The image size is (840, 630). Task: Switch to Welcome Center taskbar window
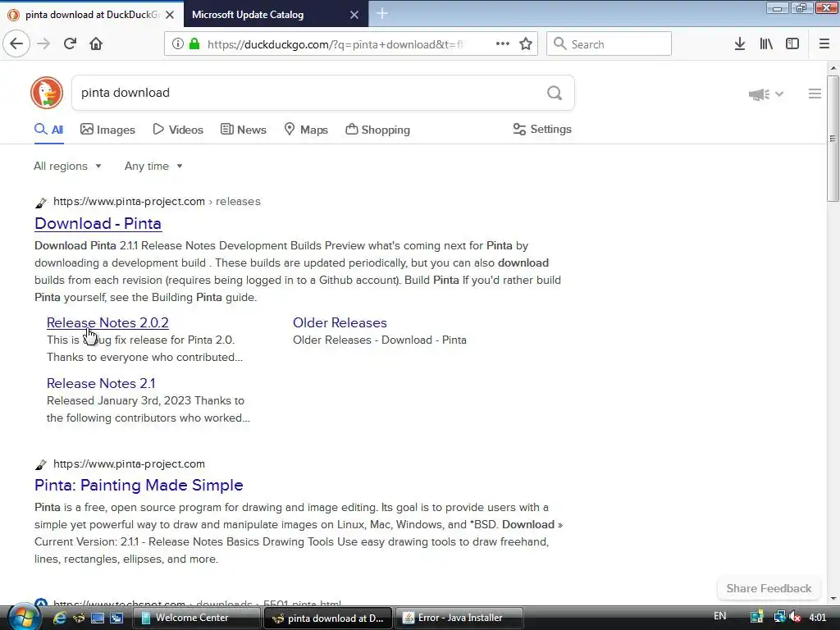coord(195,618)
